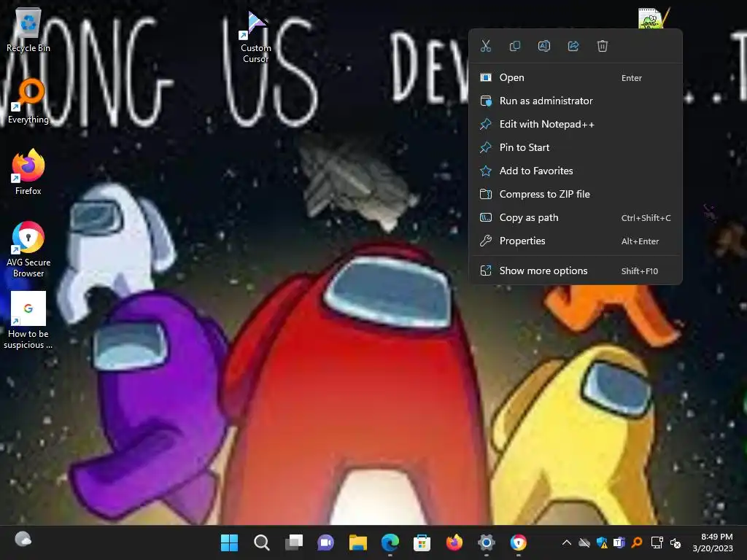Open network status in the tray
The width and height of the screenshot is (747, 560).
point(657,542)
